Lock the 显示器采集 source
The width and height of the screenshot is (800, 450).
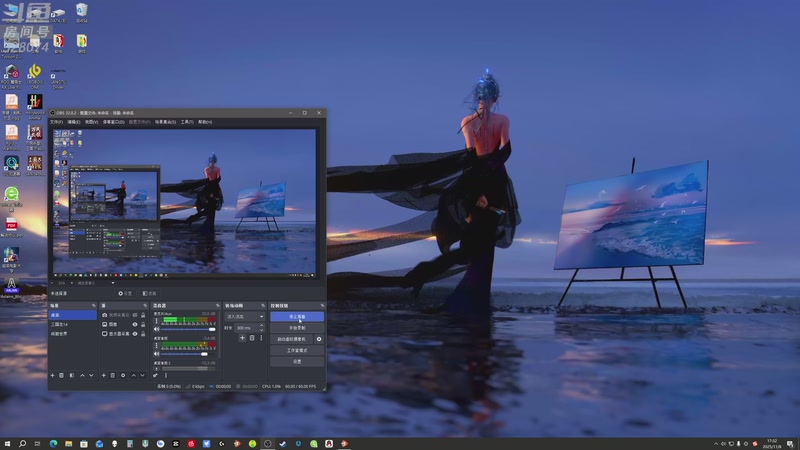143,334
